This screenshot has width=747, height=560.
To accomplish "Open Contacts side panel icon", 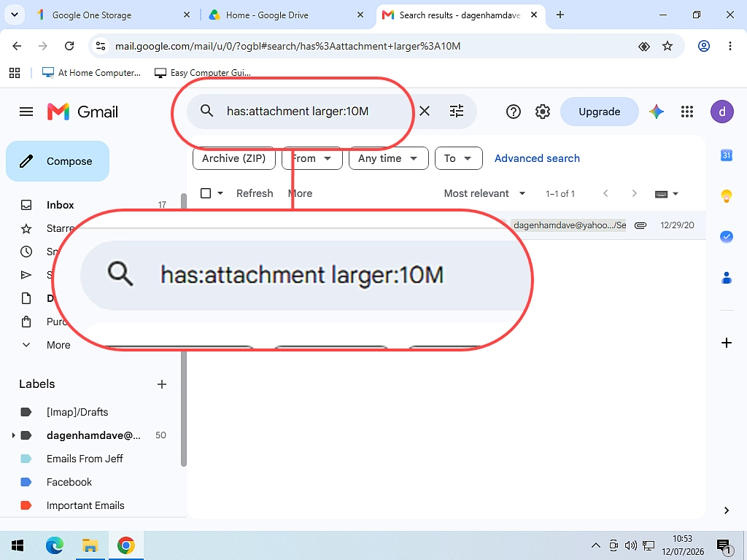I will pos(726,278).
